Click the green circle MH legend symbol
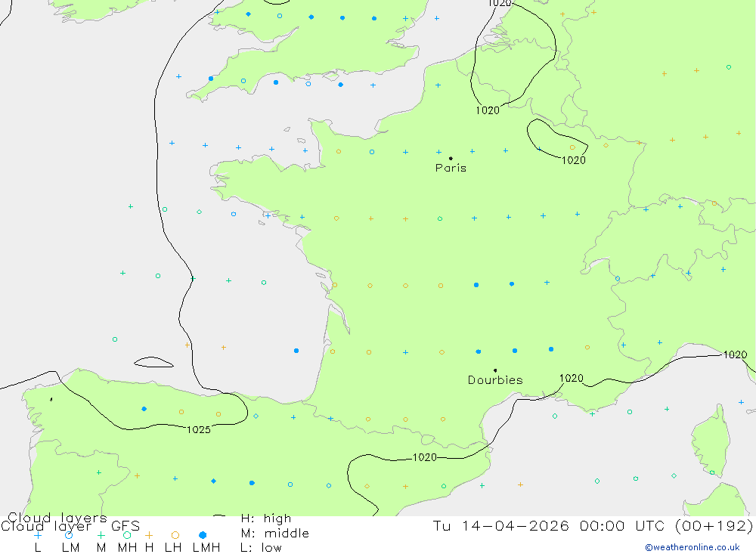 pos(127,535)
